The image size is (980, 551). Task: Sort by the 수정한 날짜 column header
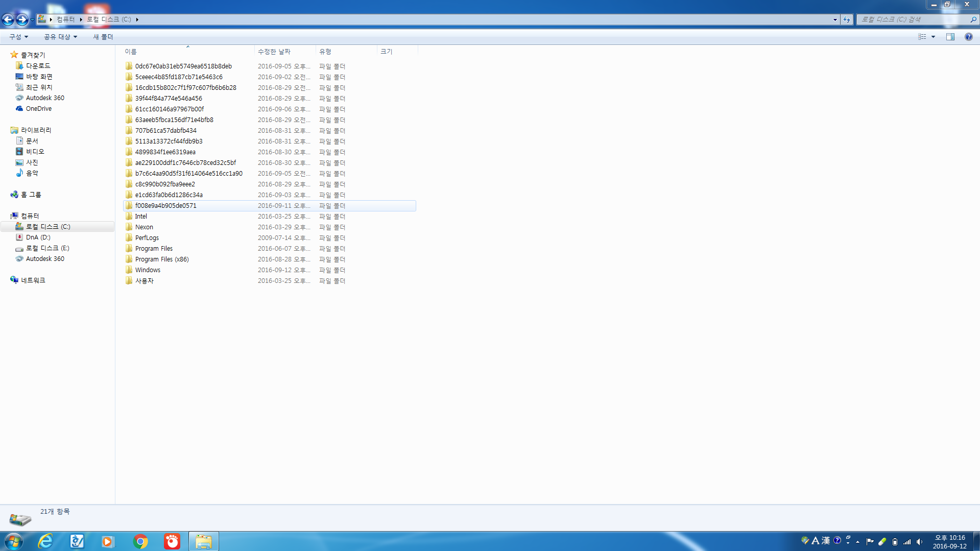point(285,52)
